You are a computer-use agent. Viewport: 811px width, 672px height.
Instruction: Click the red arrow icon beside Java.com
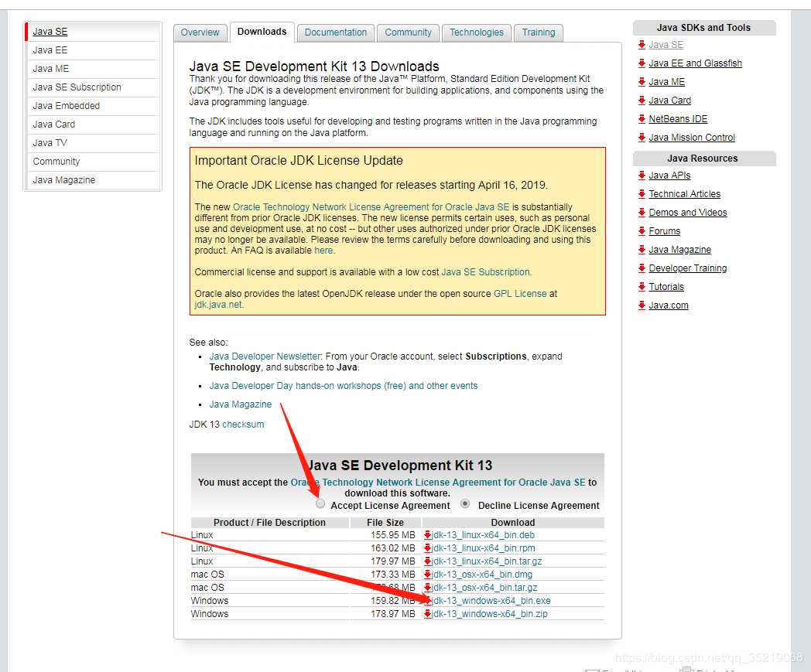click(642, 305)
